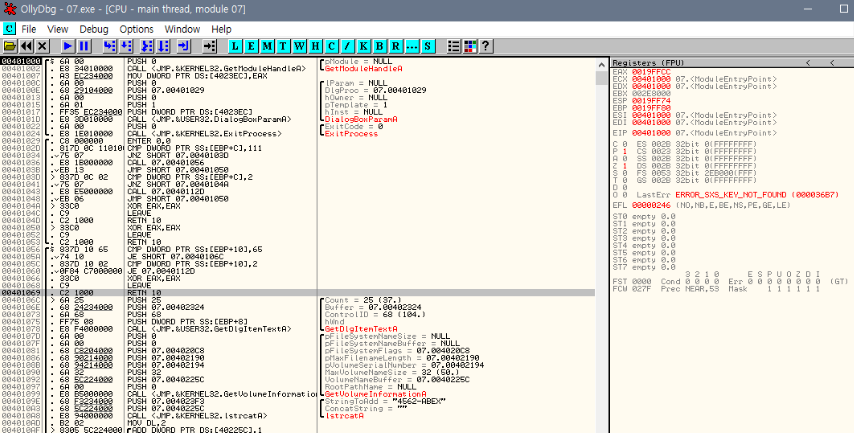This screenshot has width=854, height=433.
Task: Select the CALL ExitProcess instruction row
Action: click(x=297, y=133)
